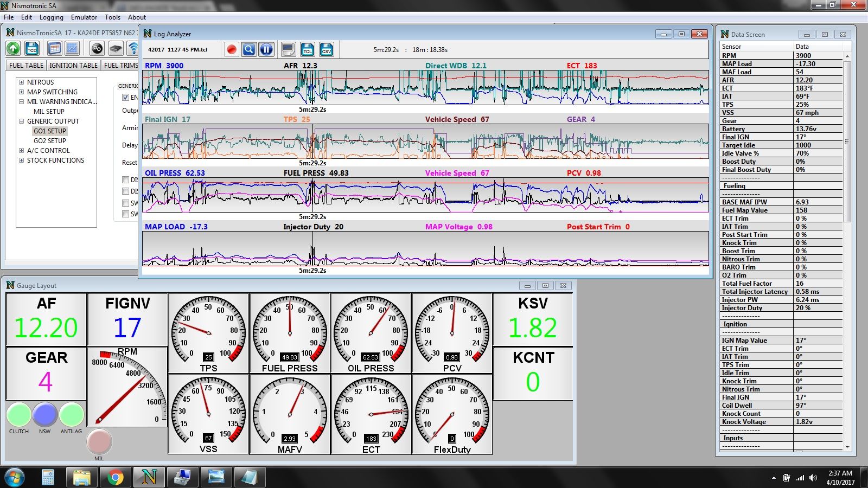The image size is (868, 488).
Task: Expand the MAP SWITCHING tree node
Action: [x=22, y=92]
